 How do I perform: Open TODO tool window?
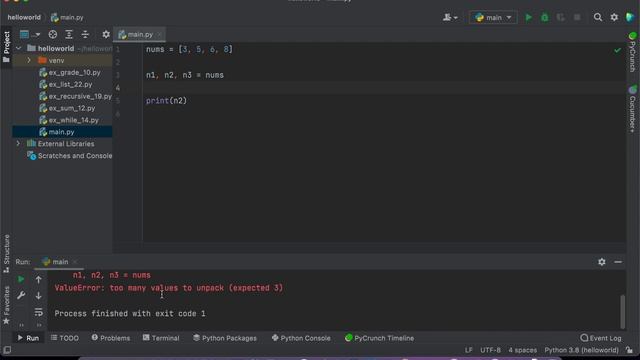pos(65,338)
